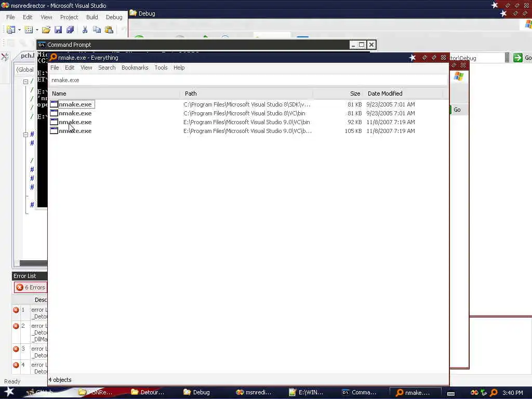532x399 pixels.
Task: Select error row 1 in Error List
Action: click(x=30, y=313)
